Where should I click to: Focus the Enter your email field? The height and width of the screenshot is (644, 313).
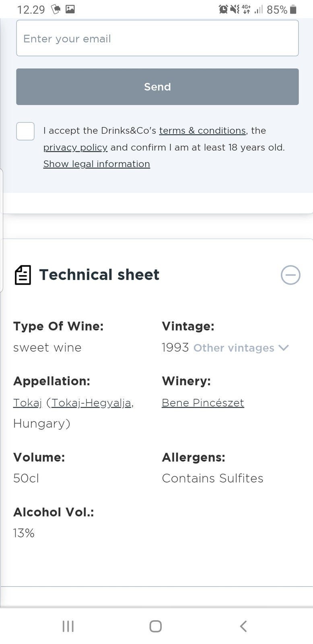tap(157, 38)
